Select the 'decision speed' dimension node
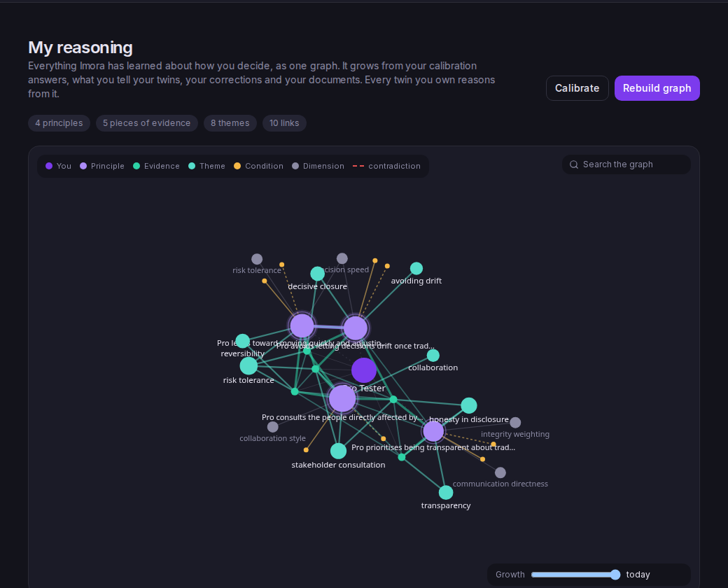Viewport: 728px width, 588px height. coord(342,258)
